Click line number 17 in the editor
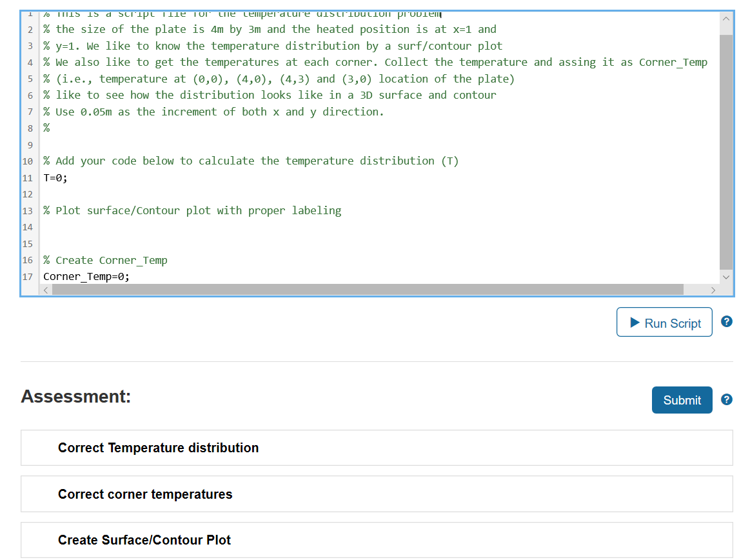 [27, 276]
